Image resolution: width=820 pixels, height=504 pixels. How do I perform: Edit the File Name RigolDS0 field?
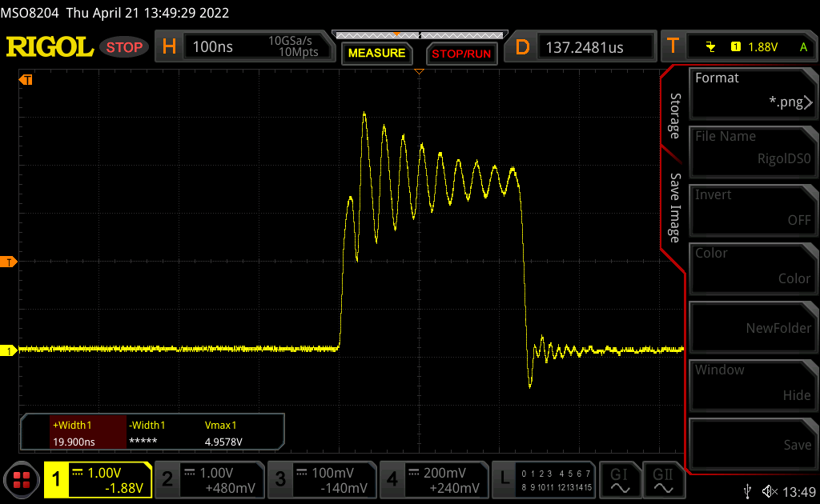[754, 152]
